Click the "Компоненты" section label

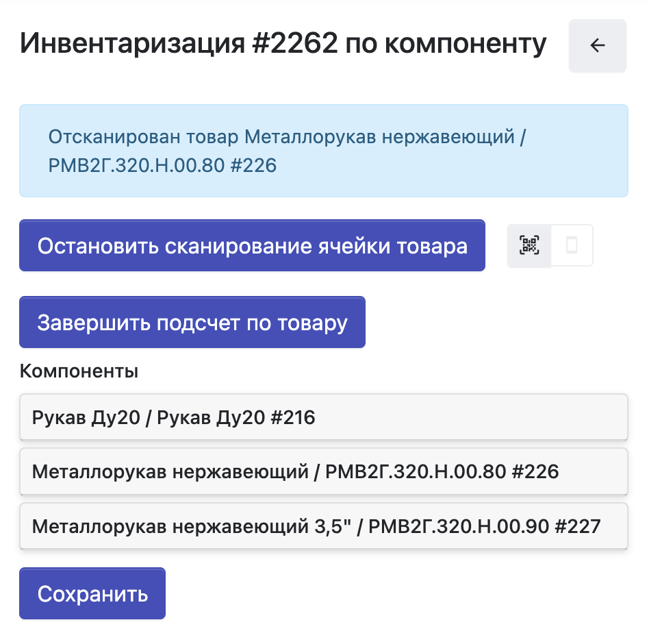point(79,371)
